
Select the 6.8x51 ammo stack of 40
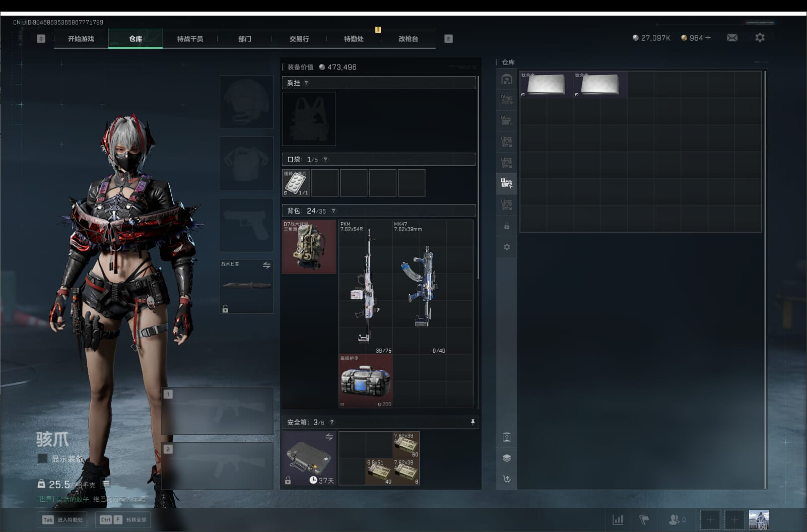(x=379, y=472)
